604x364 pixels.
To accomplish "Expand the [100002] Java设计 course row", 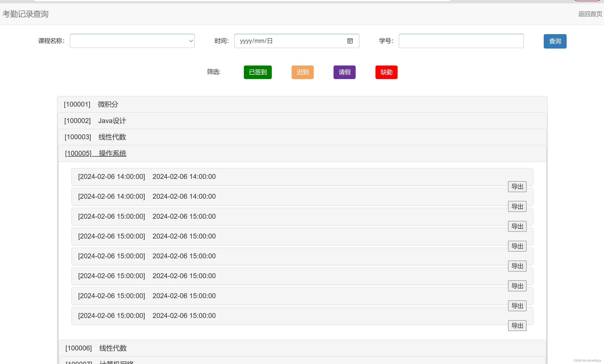I will click(x=95, y=121).
